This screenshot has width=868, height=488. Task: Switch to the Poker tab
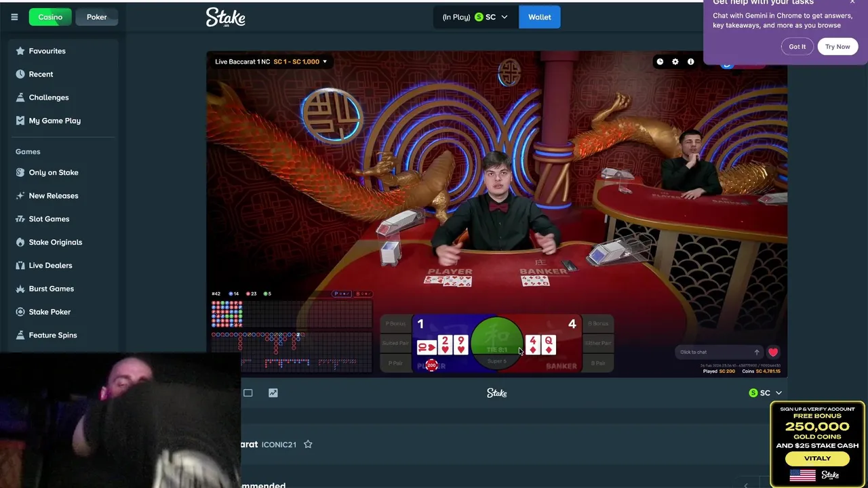click(x=96, y=17)
